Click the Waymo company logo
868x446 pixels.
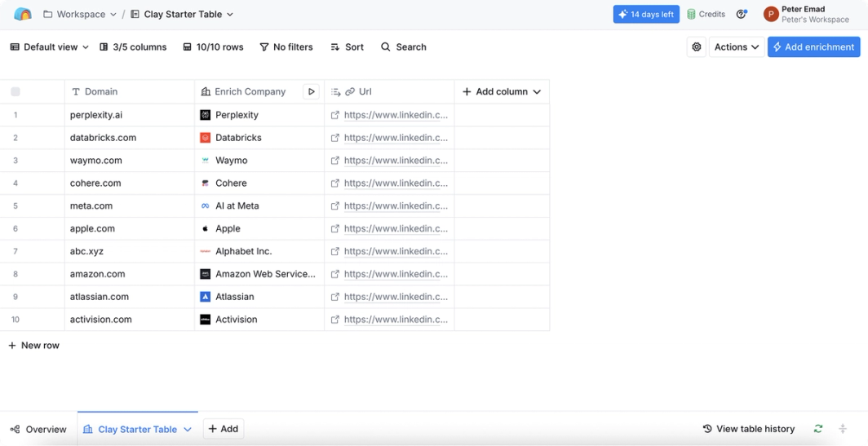click(206, 161)
